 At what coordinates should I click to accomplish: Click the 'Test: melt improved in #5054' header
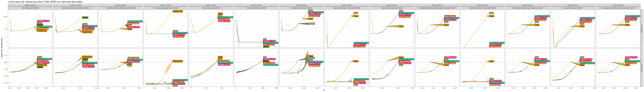[211, 8]
